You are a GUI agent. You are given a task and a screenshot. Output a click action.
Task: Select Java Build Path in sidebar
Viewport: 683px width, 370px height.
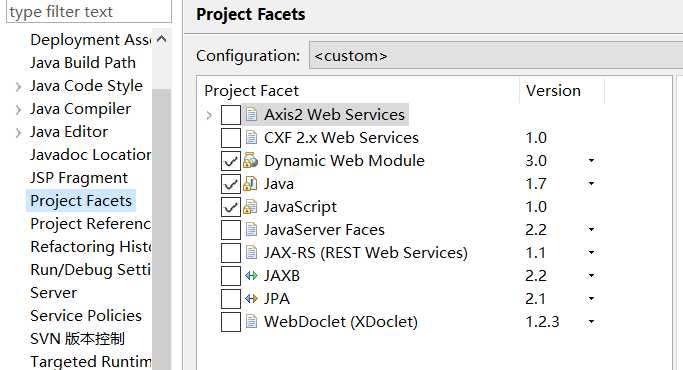click(x=83, y=63)
